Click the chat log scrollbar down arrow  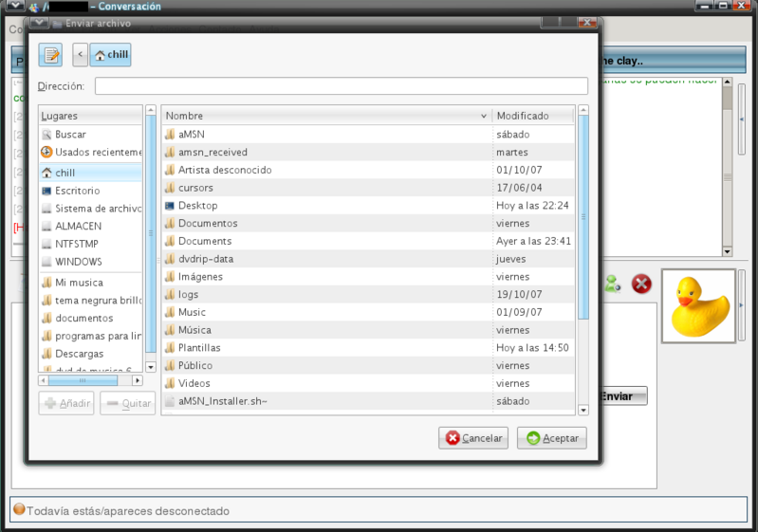[728, 251]
